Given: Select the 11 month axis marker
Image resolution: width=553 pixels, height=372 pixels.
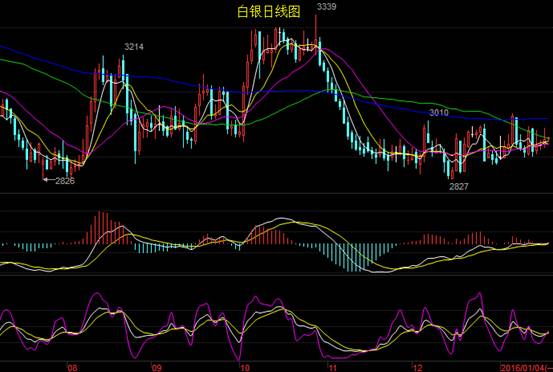Looking at the screenshot, I should click(x=333, y=368).
